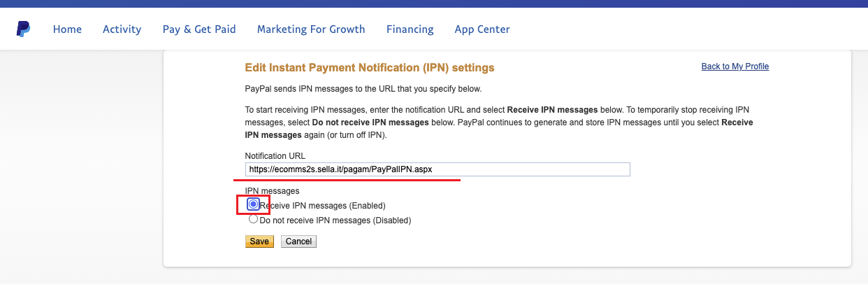This screenshot has height=301, width=868.
Task: Click the Notification URL label
Action: point(275,155)
